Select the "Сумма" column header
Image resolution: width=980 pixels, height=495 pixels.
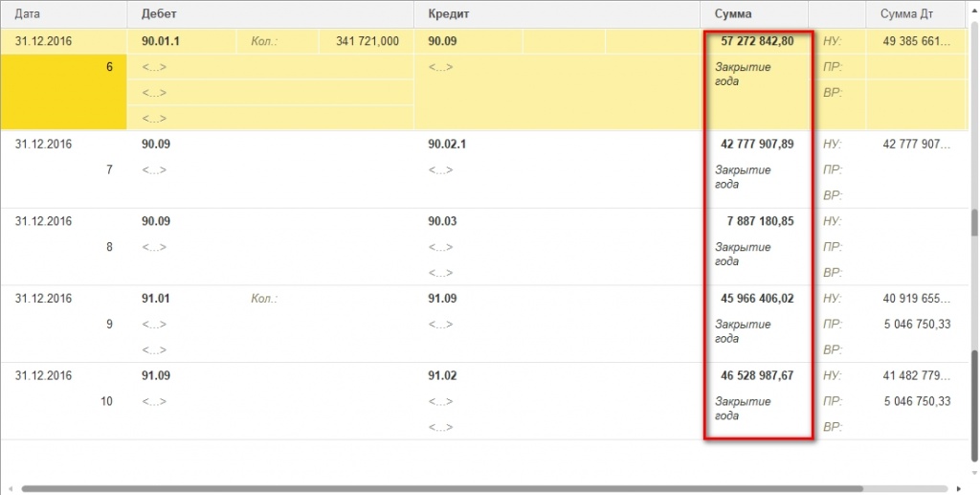733,15
